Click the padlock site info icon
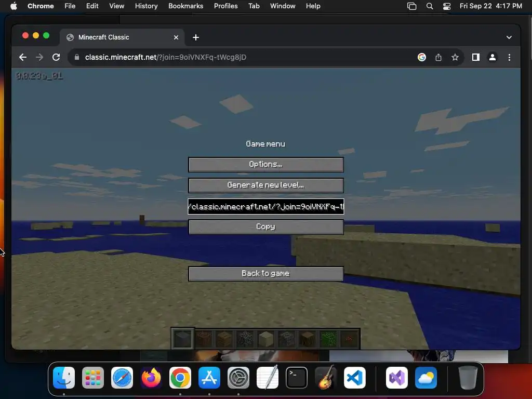Image resolution: width=532 pixels, height=399 pixels. pos(77,57)
